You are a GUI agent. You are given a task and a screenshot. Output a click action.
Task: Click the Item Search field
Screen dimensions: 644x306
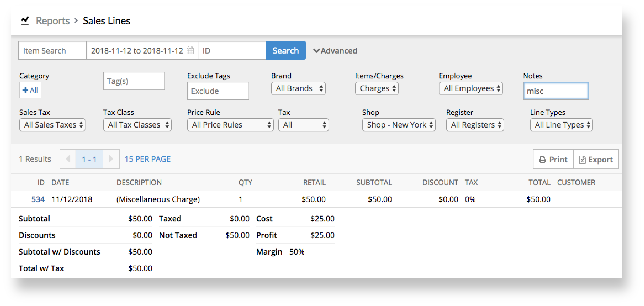coord(52,50)
